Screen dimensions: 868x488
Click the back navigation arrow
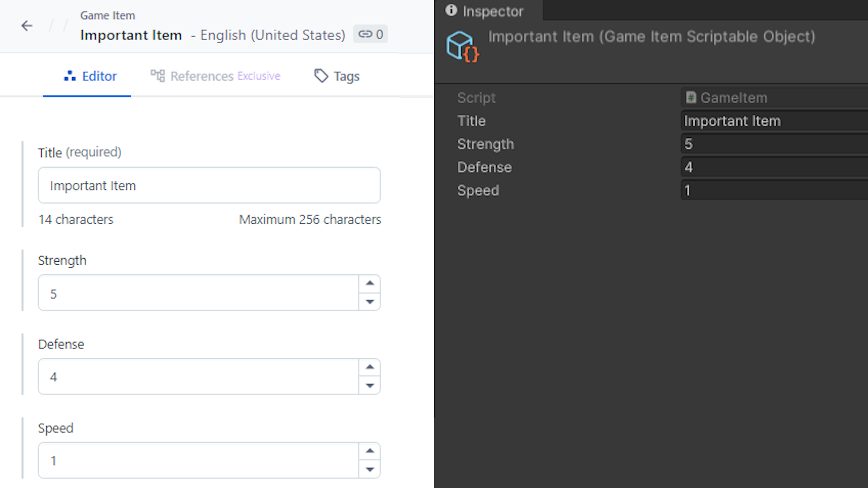tap(26, 26)
